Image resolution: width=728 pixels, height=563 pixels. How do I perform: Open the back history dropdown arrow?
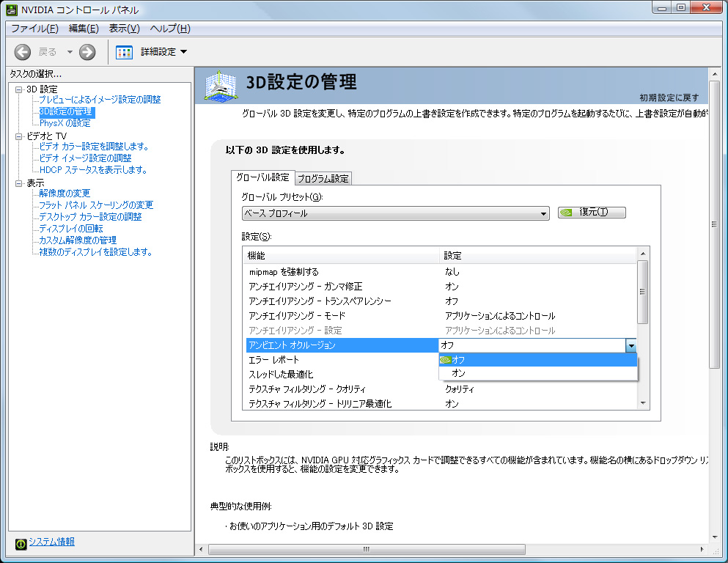click(70, 52)
